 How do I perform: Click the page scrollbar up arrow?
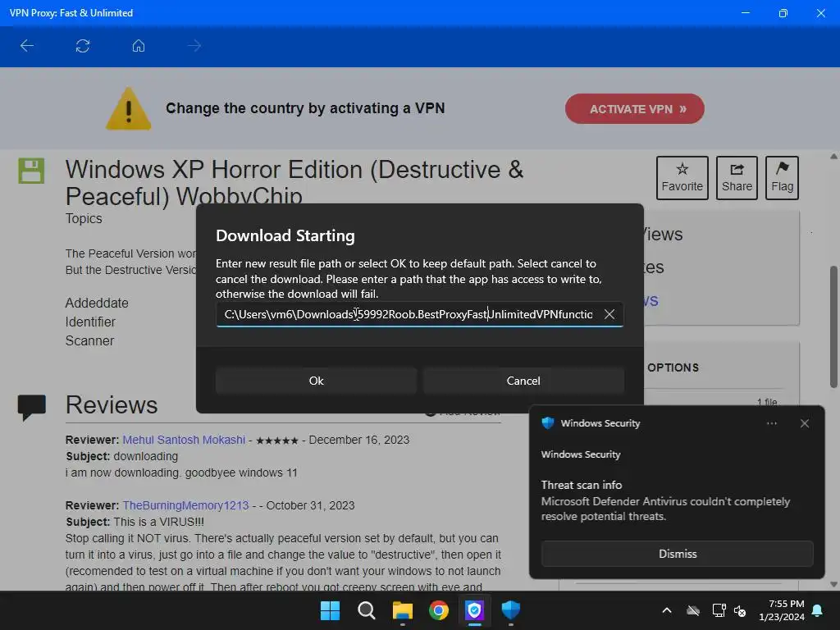tap(833, 157)
